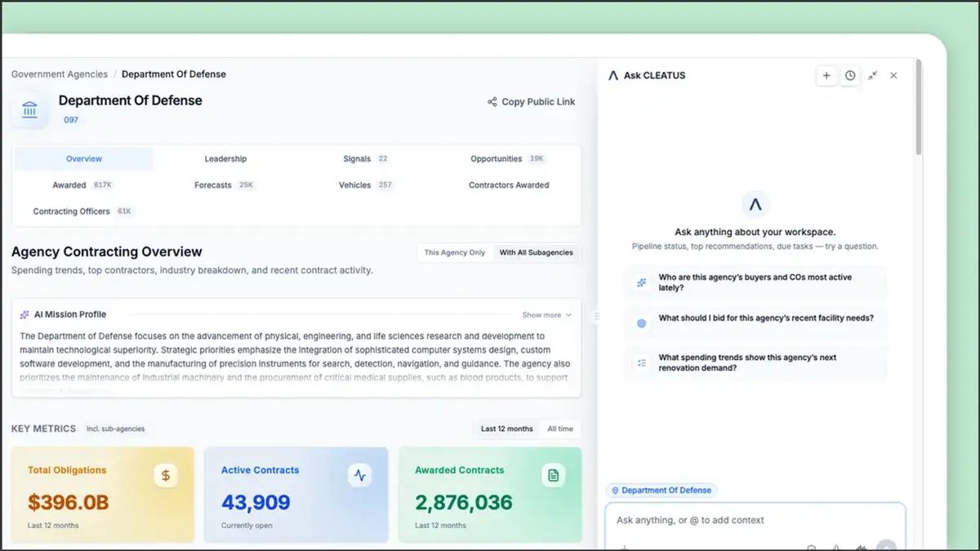Focus the Ask anything input field

tap(755, 521)
